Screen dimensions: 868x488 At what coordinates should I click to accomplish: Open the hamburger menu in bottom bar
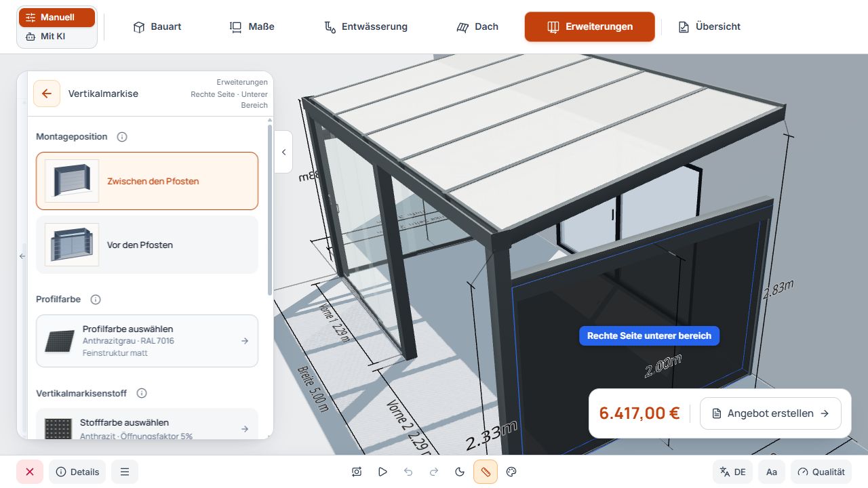click(x=125, y=472)
